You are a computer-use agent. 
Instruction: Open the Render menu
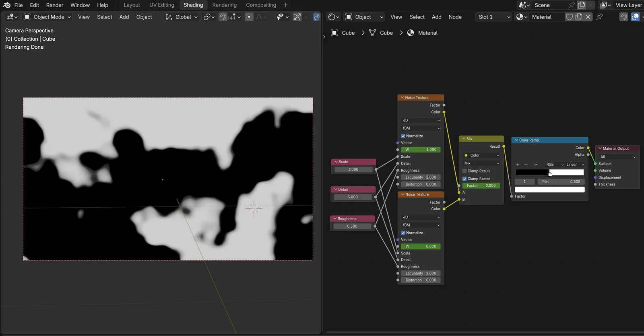pyautogui.click(x=54, y=5)
